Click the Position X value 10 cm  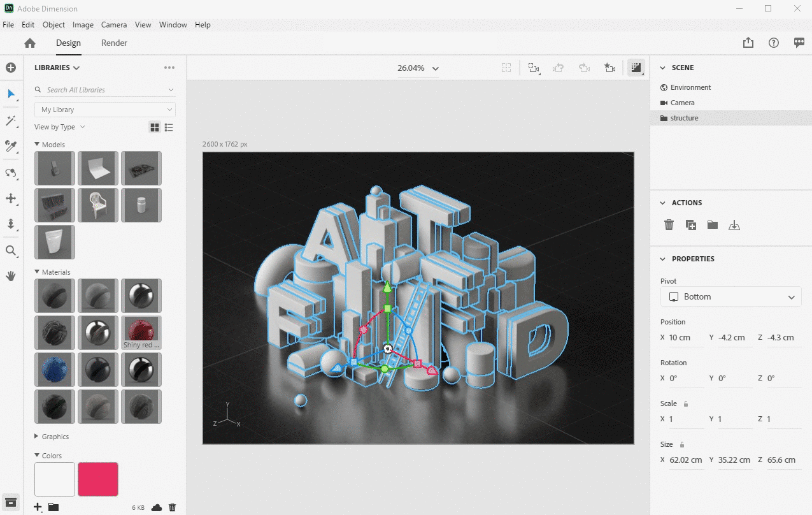point(687,338)
